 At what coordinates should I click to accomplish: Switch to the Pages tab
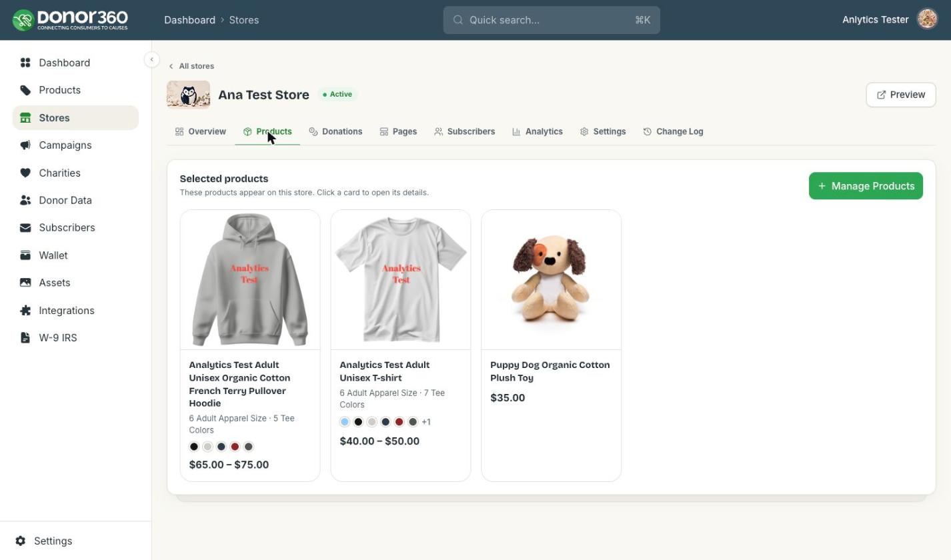click(398, 131)
